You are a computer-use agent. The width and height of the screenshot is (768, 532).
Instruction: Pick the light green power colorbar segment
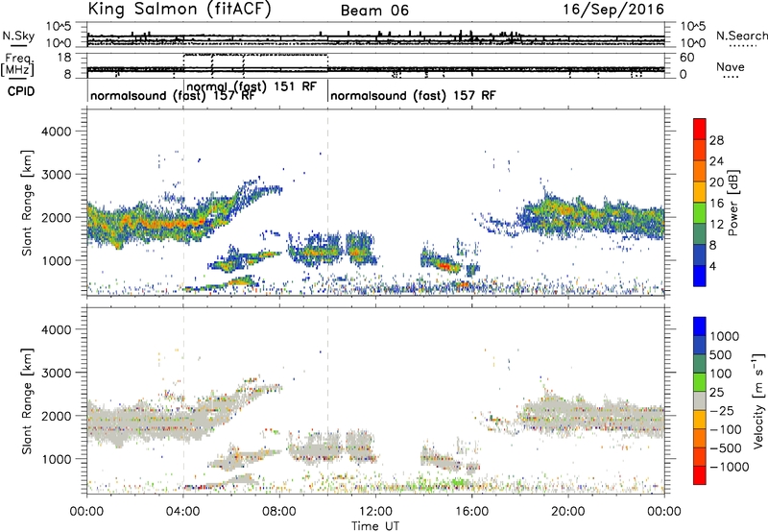pos(700,212)
